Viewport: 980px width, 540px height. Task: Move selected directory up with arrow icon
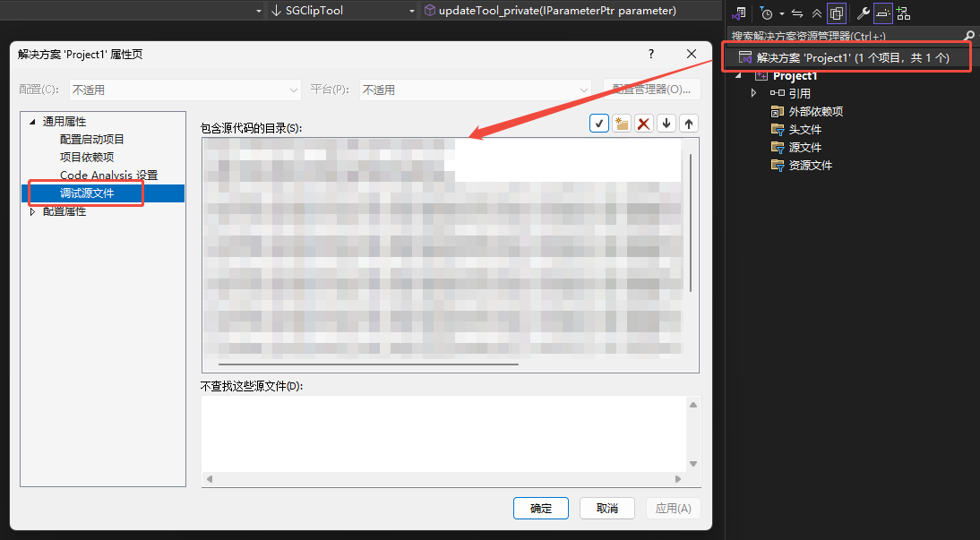[688, 124]
